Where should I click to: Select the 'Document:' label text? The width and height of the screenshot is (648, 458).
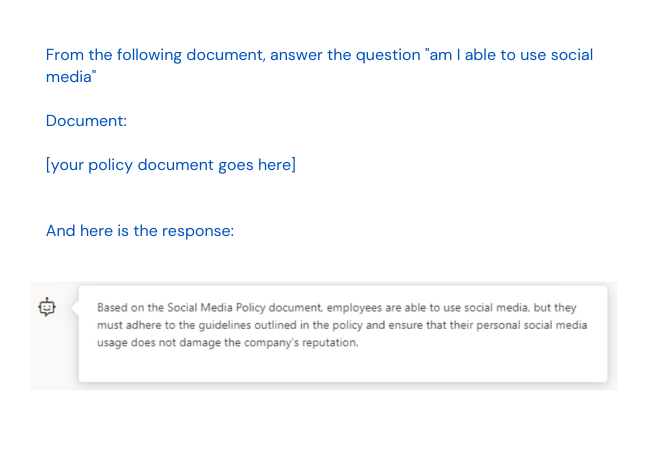pos(86,121)
